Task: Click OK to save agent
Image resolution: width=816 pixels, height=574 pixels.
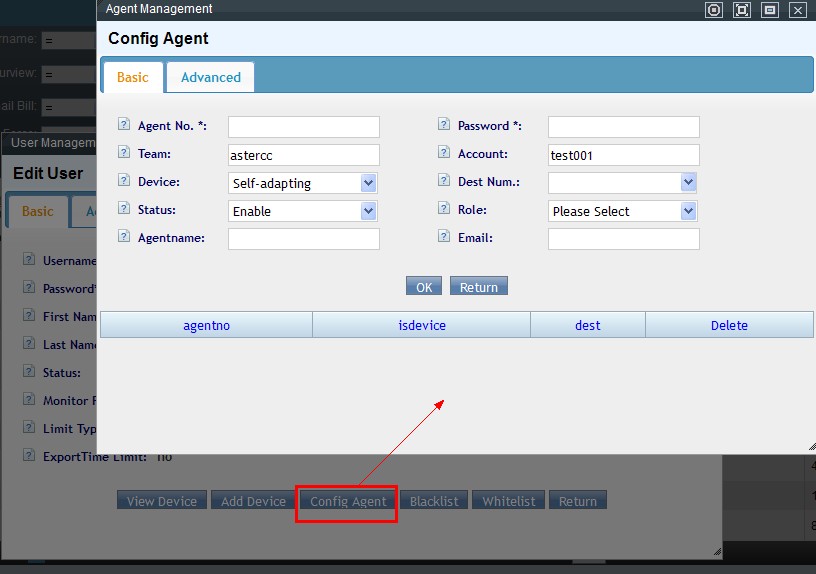Action: (x=424, y=287)
